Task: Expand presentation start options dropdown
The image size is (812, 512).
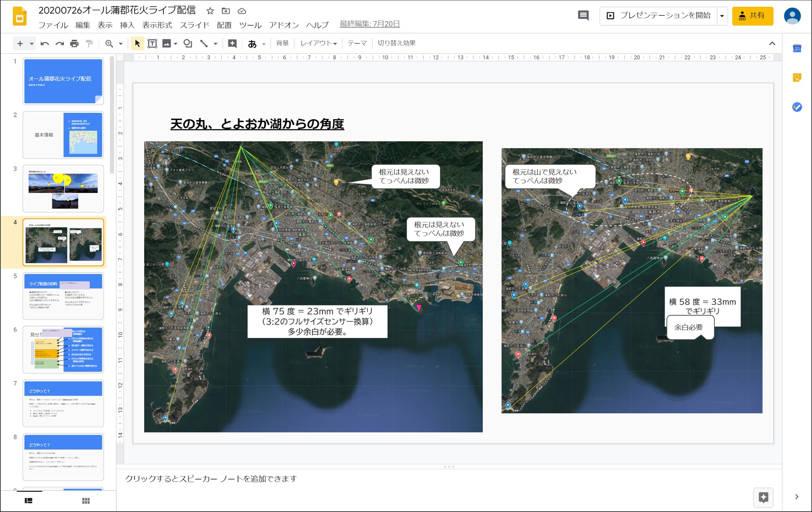Action: coord(722,16)
